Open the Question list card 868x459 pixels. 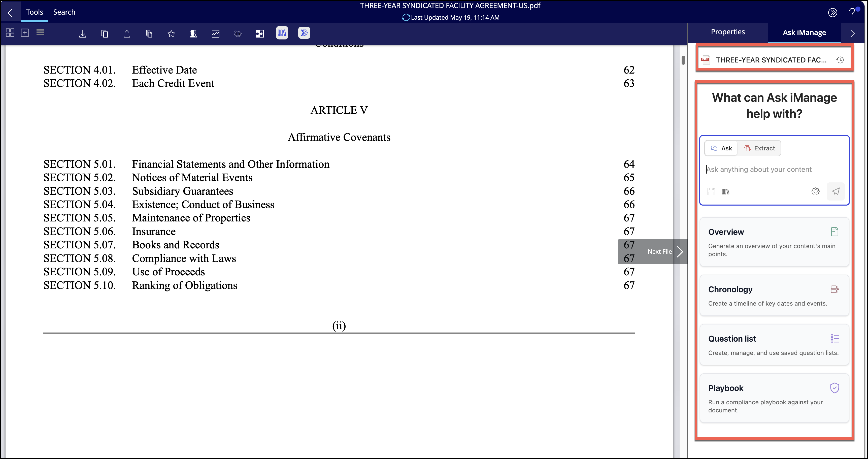coord(774,345)
